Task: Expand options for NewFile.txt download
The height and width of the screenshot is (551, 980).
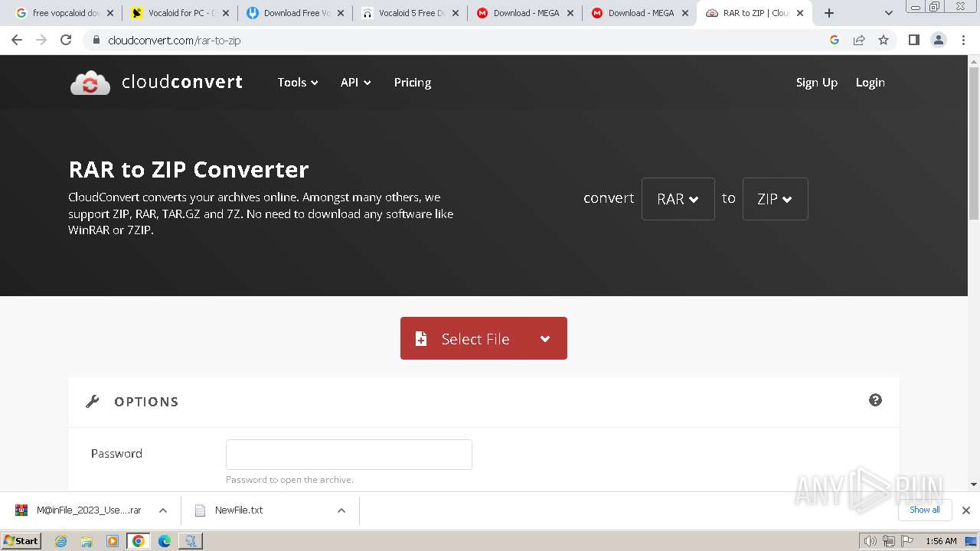Action: click(x=341, y=510)
